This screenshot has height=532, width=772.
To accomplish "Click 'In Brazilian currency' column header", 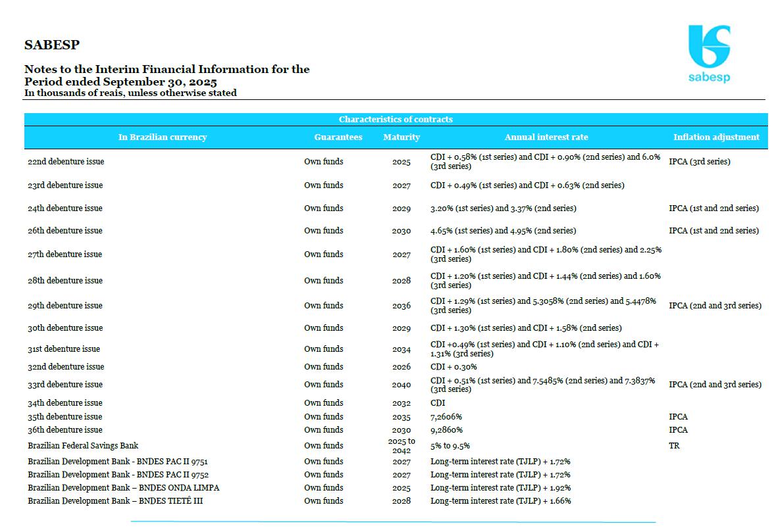I will click(163, 137).
